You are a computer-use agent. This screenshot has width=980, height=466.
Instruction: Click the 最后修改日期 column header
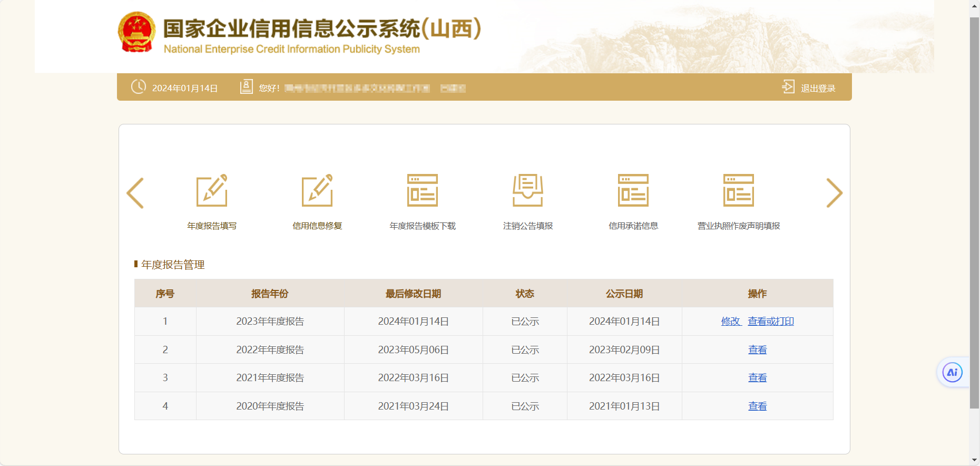(x=413, y=294)
